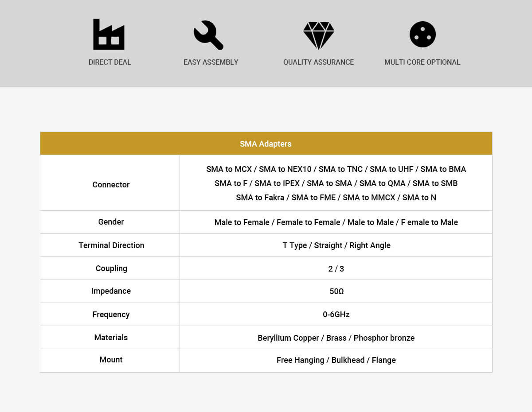Click the three-dot Multi Core icon
This screenshot has height=412, width=532.
point(422,35)
